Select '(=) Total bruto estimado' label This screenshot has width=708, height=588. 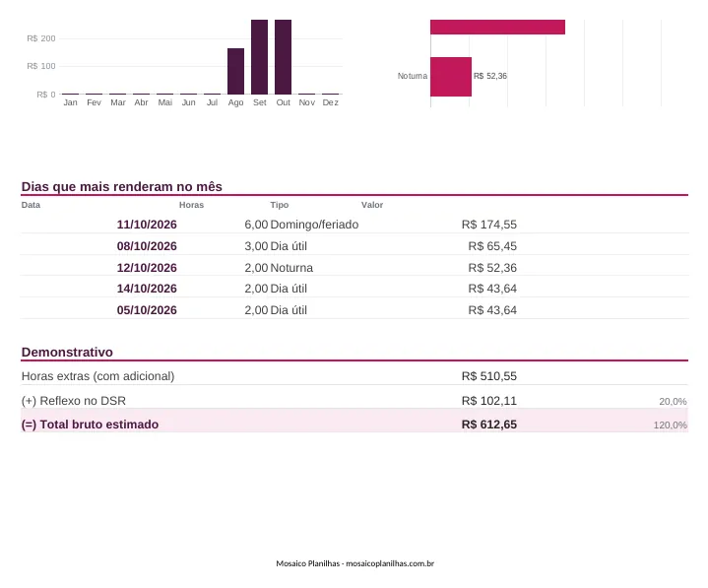pos(90,425)
